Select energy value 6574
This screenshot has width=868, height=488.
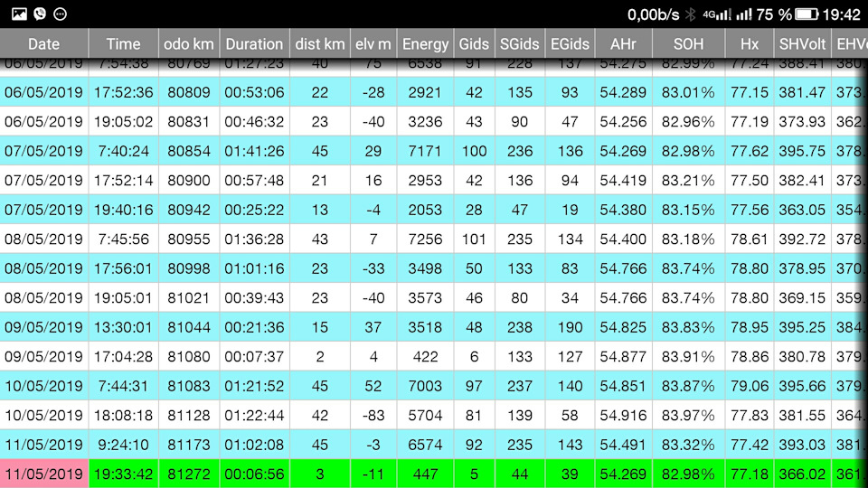pos(425,445)
